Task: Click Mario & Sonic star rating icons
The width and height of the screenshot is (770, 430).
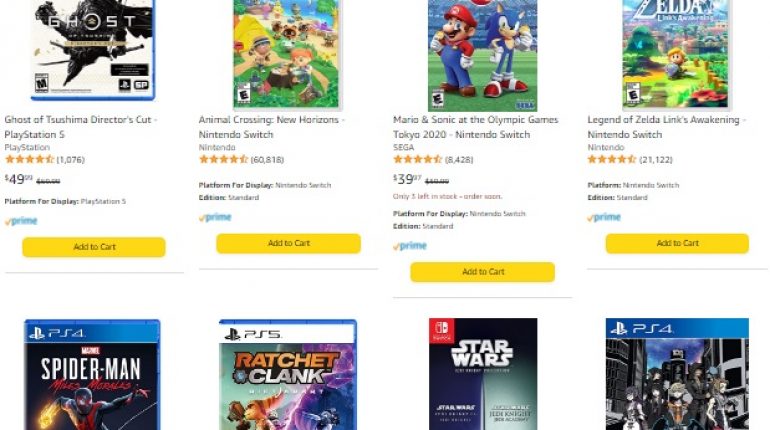Action: 417,159
